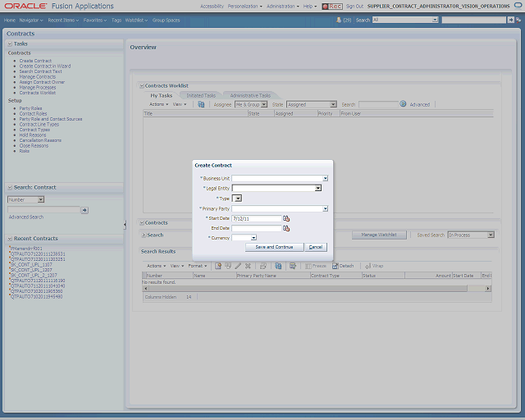Click the Detach table button
This screenshot has width=525, height=420.
pyautogui.click(x=343, y=266)
